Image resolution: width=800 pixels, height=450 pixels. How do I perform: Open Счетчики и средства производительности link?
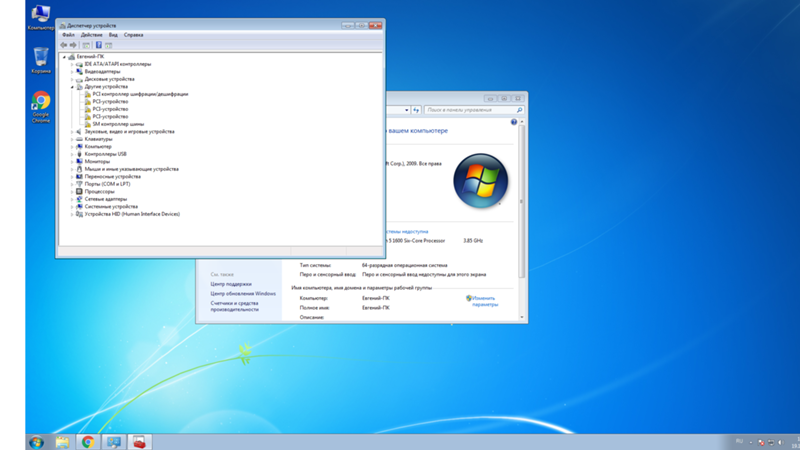[235, 306]
